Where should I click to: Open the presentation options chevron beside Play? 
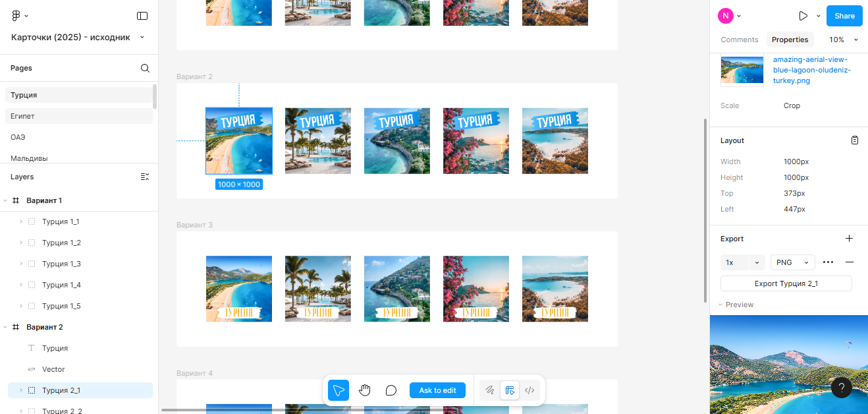click(819, 16)
